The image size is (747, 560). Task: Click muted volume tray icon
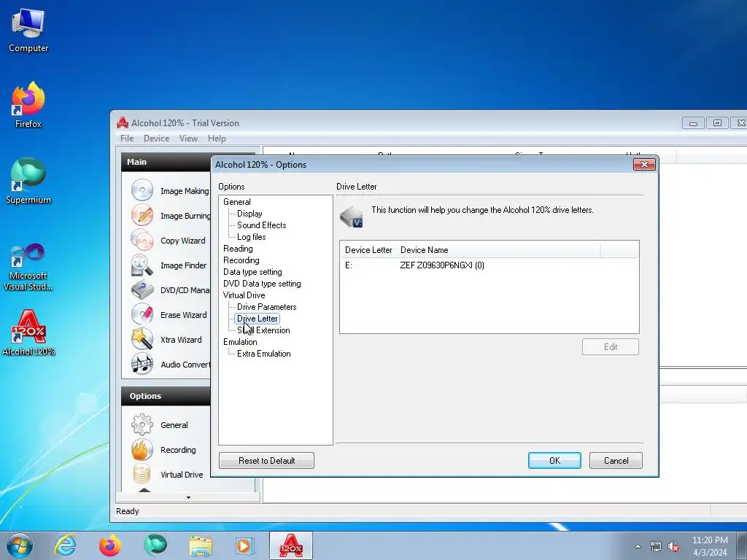coord(673,546)
